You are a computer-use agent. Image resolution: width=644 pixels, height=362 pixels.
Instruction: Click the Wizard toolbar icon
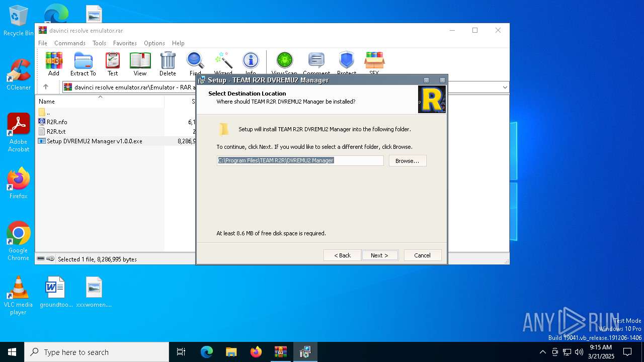point(223,64)
